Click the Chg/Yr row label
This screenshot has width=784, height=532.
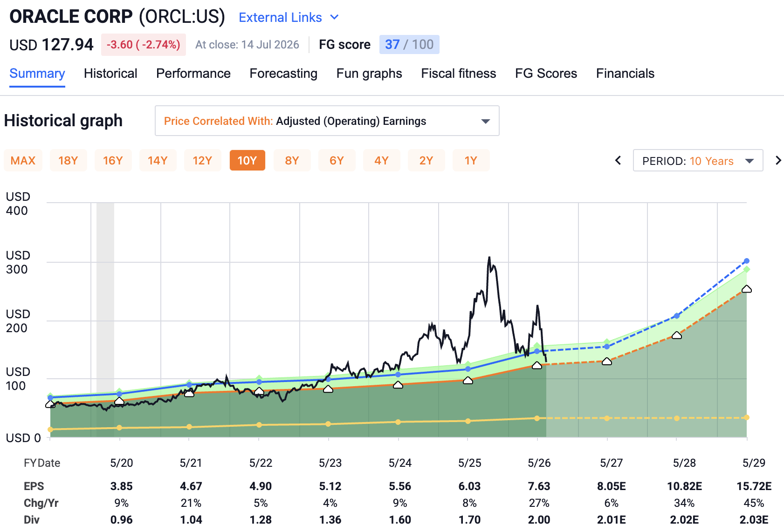click(41, 503)
